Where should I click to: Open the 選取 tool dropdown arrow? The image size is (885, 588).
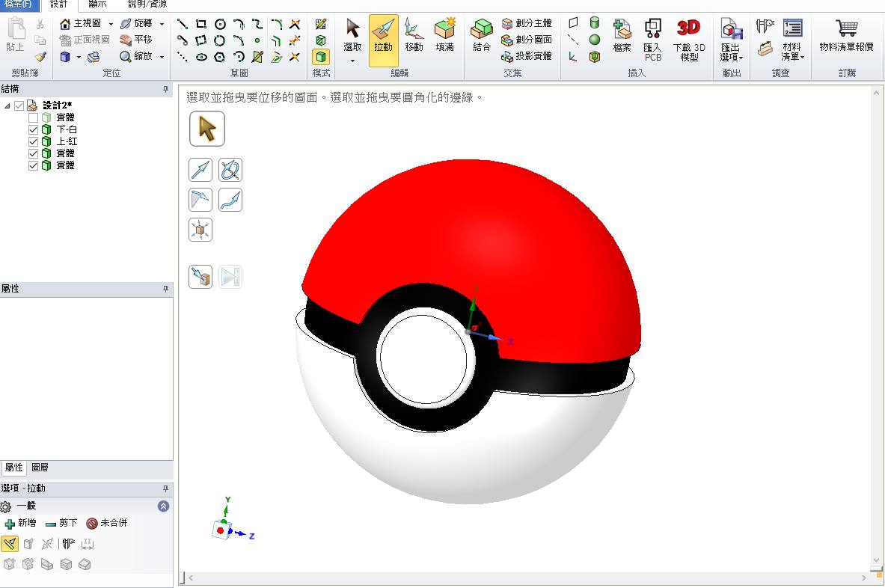click(353, 61)
